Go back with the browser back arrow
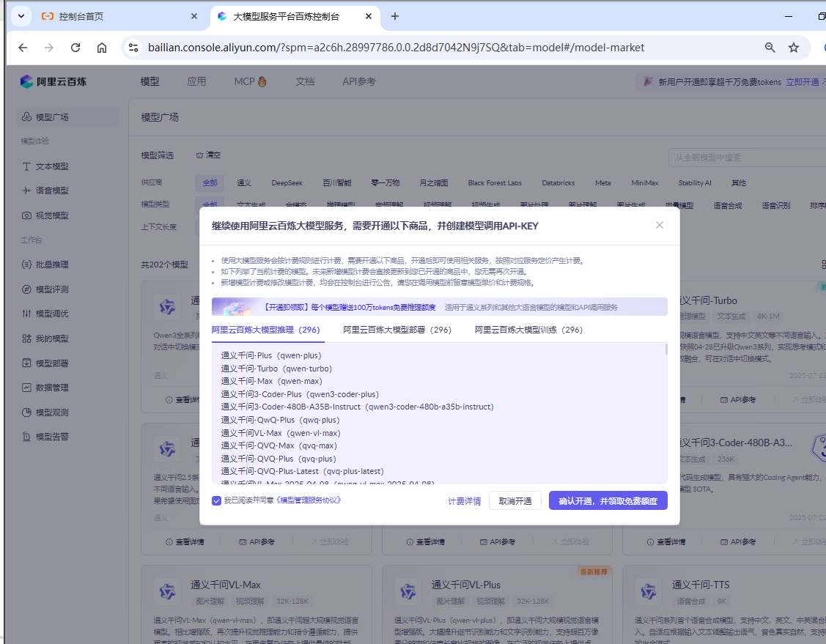826x644 pixels. click(23, 48)
